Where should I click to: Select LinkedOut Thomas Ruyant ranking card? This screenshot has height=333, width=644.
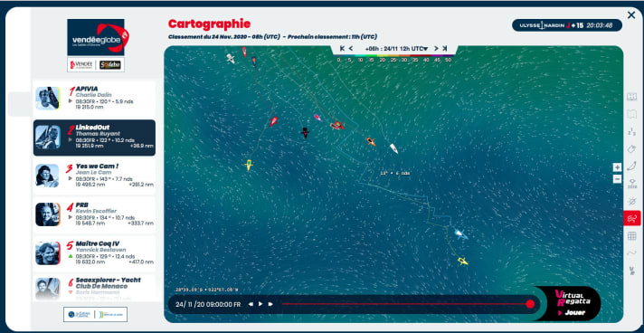tap(94, 138)
